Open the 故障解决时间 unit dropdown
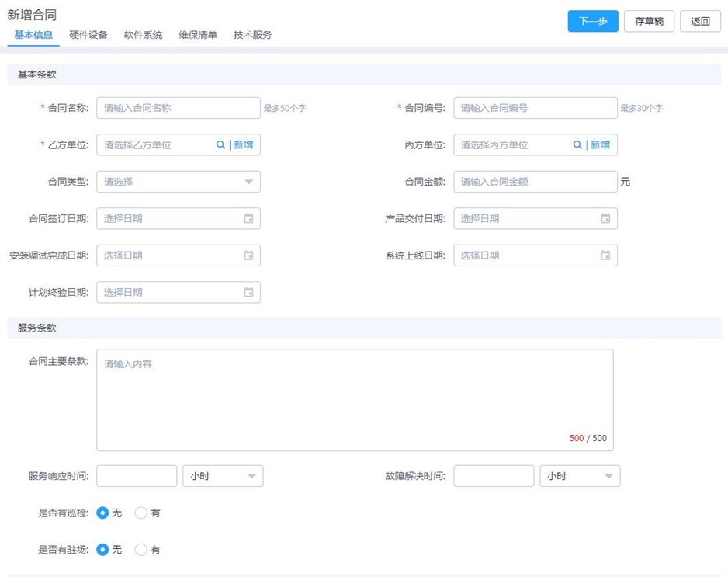The image size is (728, 577). 580,476
